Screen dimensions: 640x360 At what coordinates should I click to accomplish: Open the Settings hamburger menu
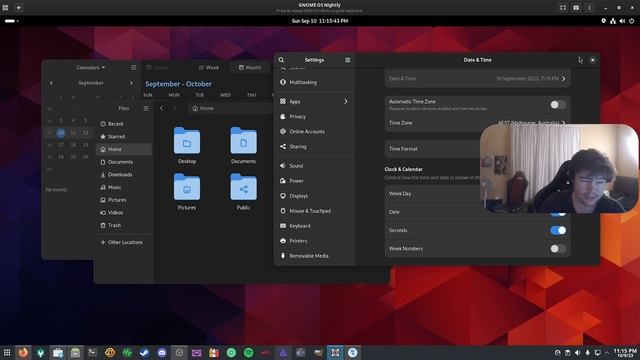[x=348, y=60]
